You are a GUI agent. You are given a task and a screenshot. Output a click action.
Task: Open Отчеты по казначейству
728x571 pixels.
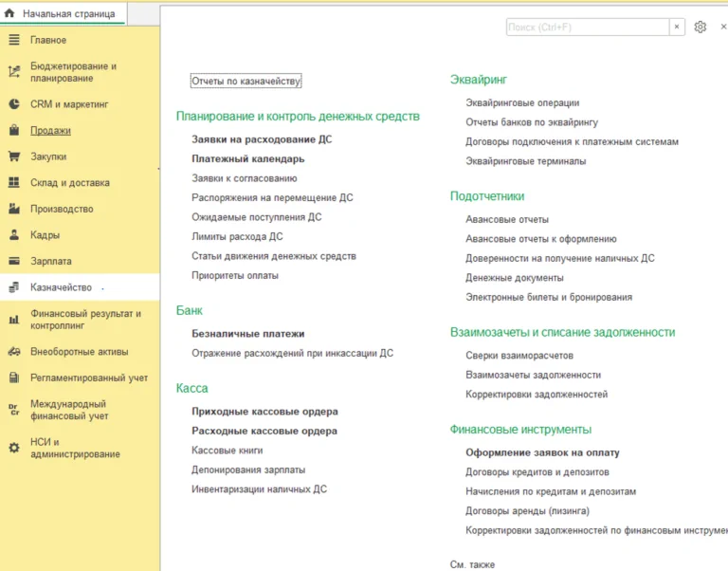(x=246, y=82)
